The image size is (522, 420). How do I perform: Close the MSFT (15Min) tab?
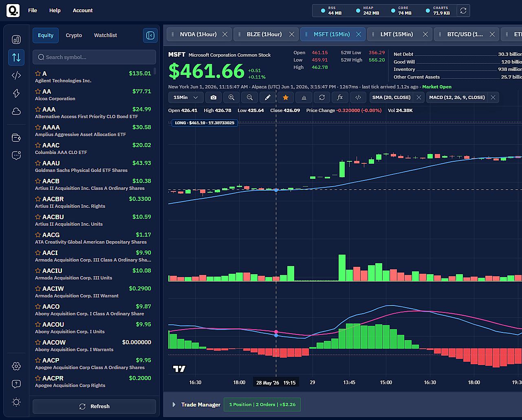359,34
